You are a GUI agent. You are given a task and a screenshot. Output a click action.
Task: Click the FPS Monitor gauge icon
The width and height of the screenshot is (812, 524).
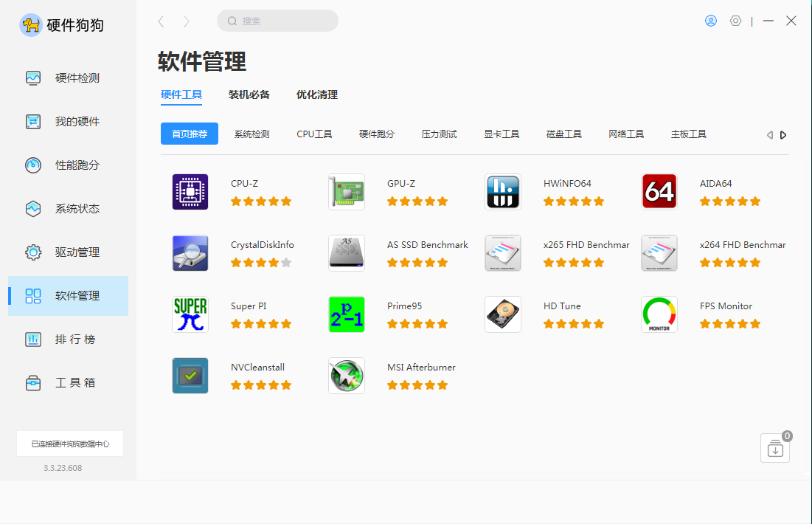point(659,314)
